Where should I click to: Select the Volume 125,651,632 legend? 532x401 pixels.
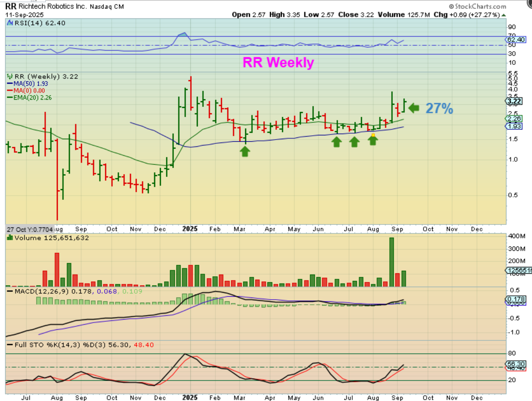pyautogui.click(x=48, y=238)
